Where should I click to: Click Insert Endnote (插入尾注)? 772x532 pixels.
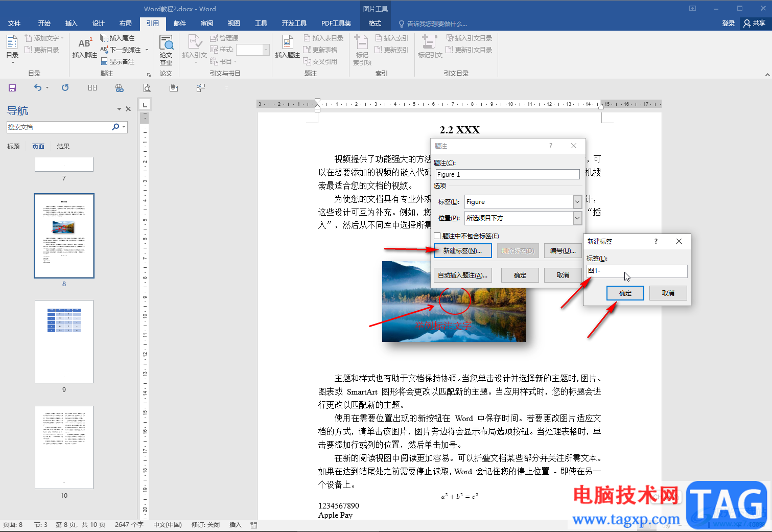tap(118, 38)
